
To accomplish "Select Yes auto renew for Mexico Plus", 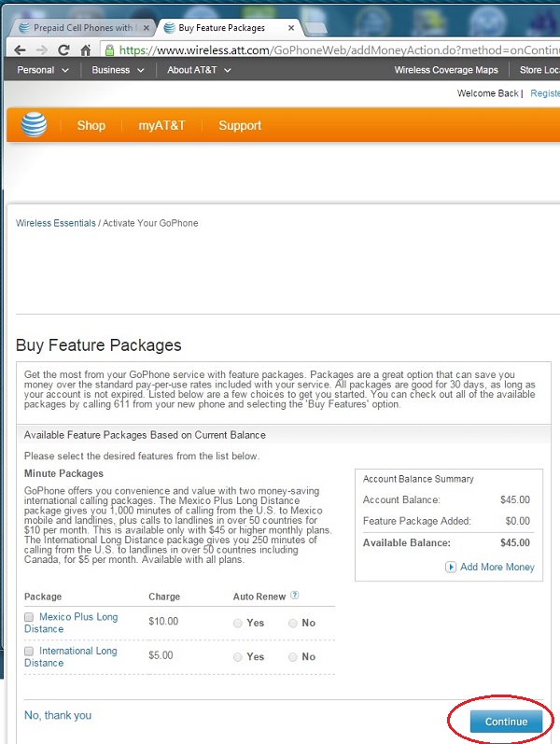I will (238, 623).
